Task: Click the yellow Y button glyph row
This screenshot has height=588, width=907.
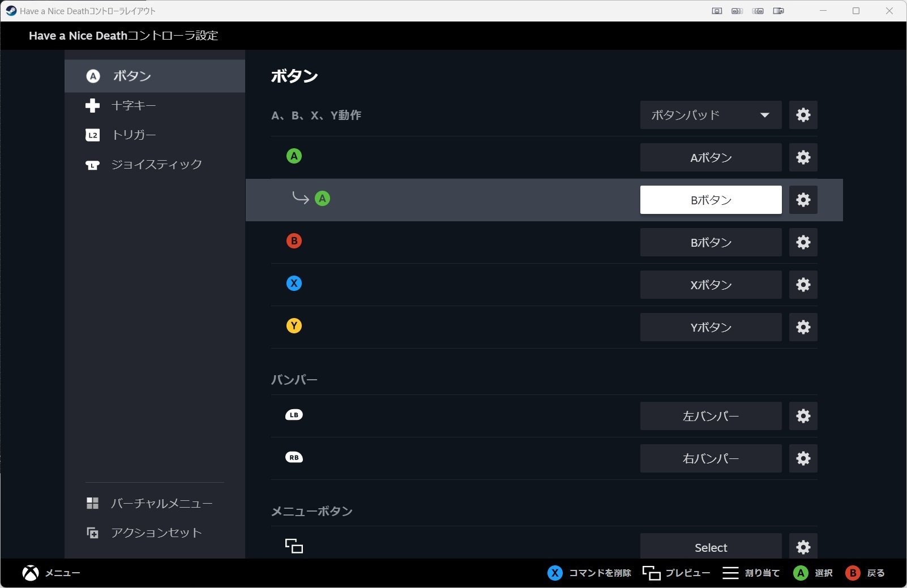Action: 294,326
